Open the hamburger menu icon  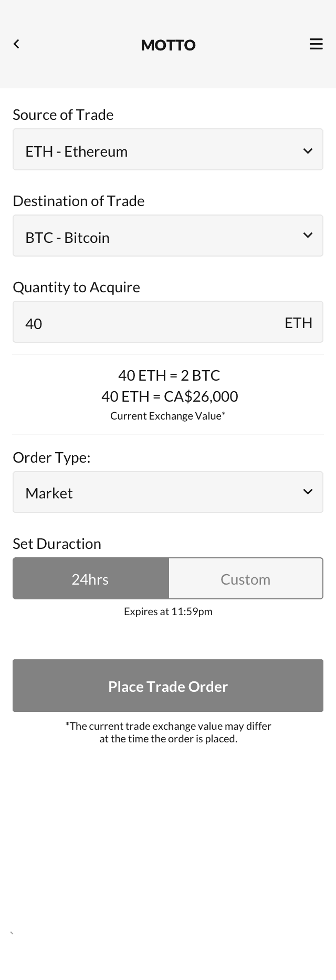(x=316, y=44)
